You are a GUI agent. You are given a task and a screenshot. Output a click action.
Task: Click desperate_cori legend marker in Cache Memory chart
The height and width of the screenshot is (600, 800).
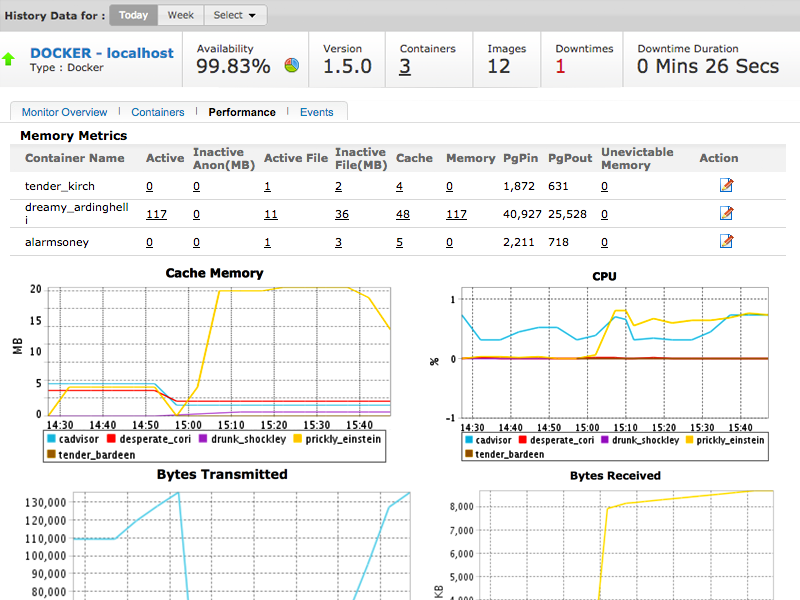[111, 438]
